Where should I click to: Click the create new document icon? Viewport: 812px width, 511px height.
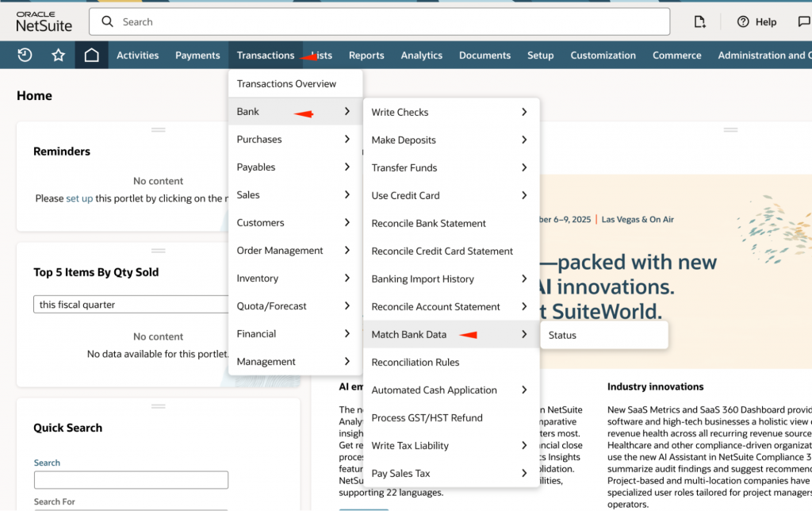click(699, 22)
